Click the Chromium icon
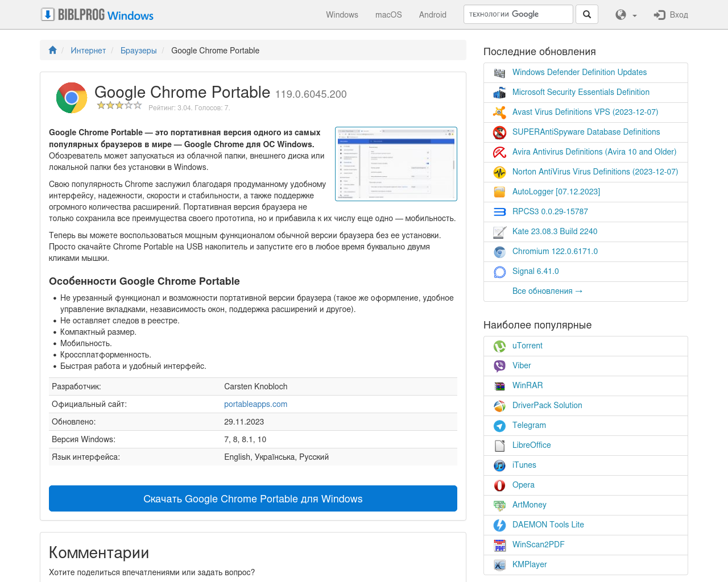This screenshot has height=582, width=728. point(499,252)
